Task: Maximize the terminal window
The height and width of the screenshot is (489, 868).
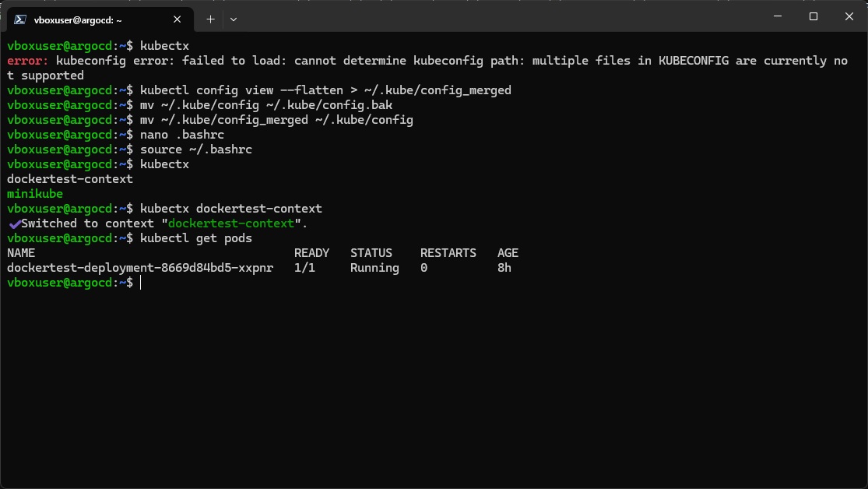Action: (x=814, y=16)
